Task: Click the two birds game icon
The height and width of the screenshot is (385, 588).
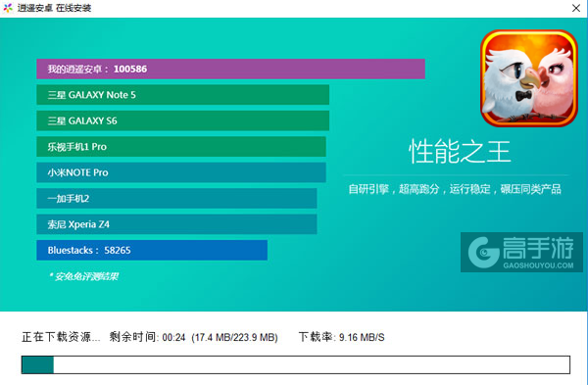Action: [x=529, y=78]
